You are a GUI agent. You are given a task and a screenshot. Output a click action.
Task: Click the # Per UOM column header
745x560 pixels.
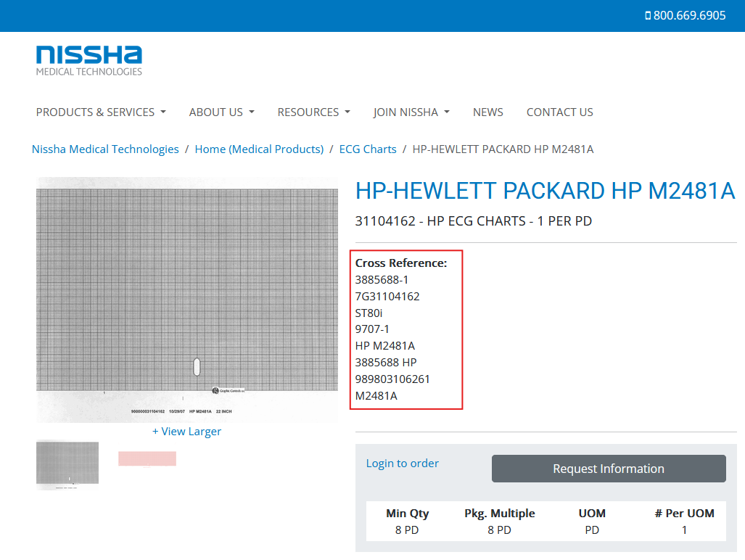tap(684, 514)
